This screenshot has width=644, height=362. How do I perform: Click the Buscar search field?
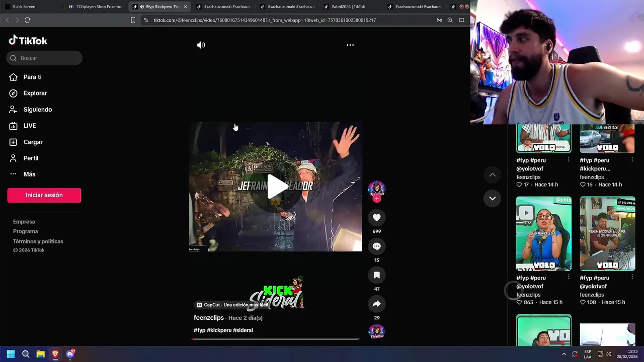[x=44, y=58]
